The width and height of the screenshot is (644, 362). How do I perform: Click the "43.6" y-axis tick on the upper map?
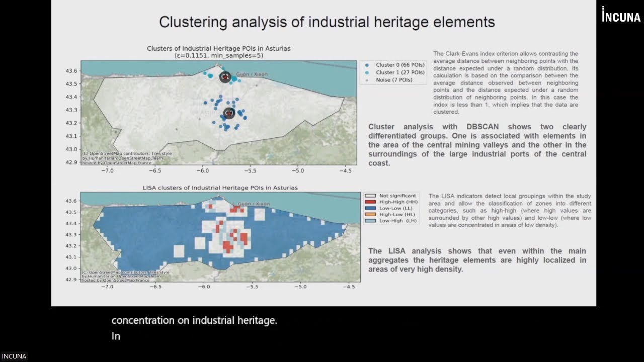(x=72, y=70)
